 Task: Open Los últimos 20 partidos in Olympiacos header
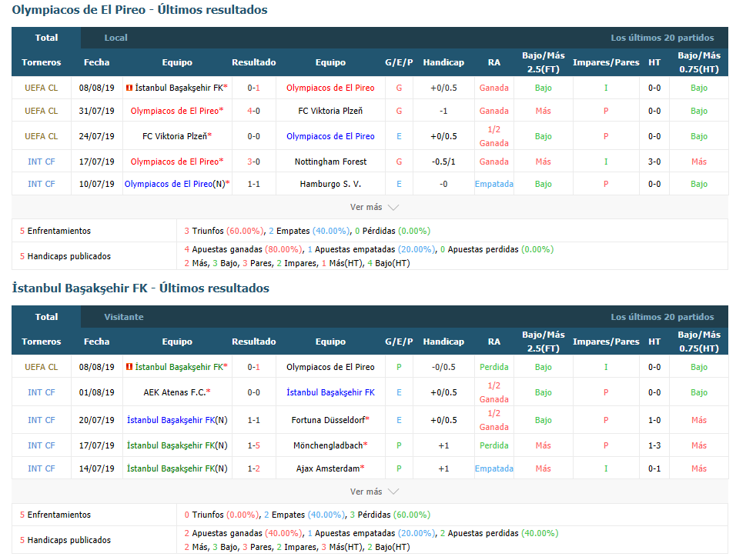662,38
